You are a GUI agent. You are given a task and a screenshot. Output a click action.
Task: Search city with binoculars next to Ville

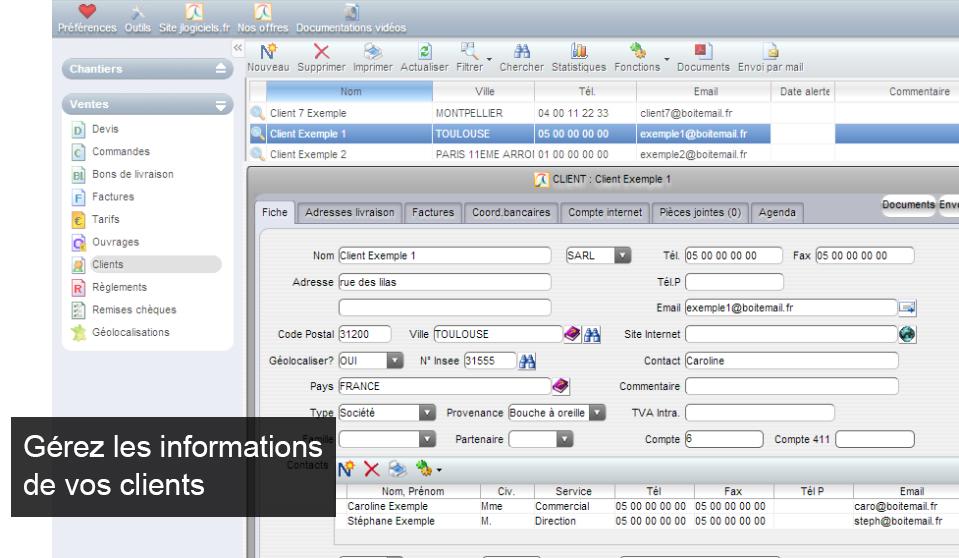(x=592, y=334)
